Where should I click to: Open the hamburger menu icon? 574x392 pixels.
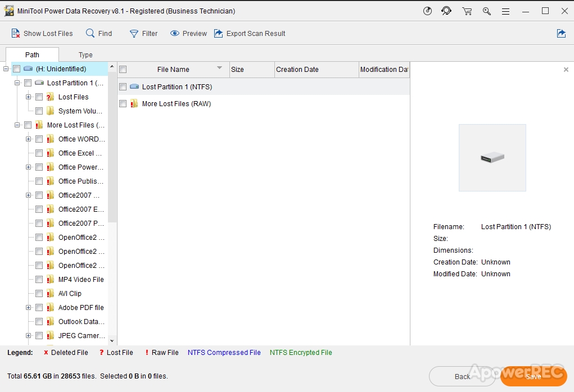pos(505,11)
